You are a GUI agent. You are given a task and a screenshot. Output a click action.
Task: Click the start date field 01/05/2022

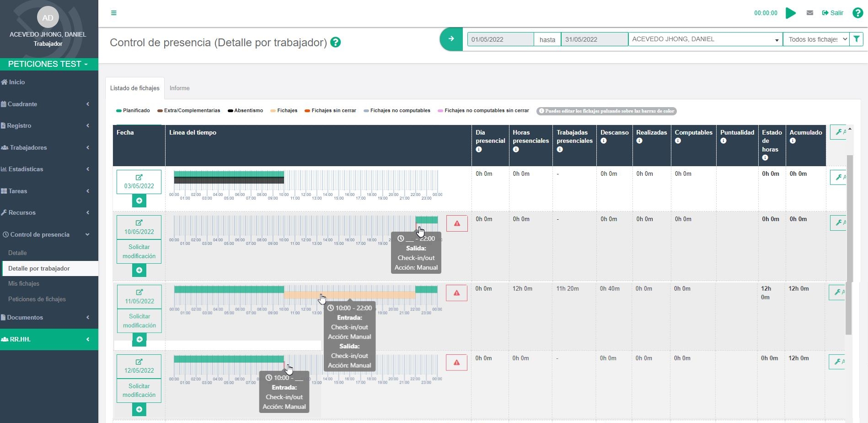pyautogui.click(x=500, y=39)
